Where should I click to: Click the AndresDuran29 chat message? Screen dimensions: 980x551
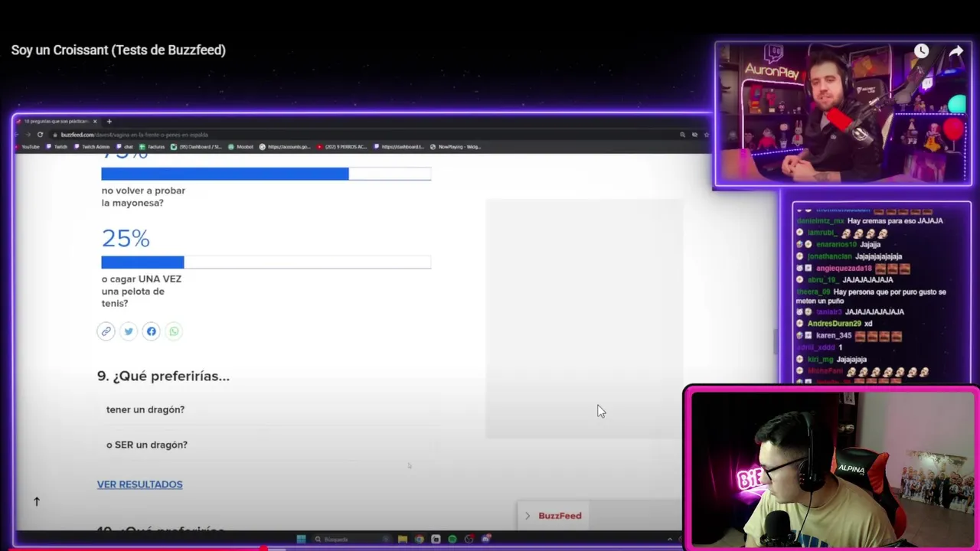834,324
